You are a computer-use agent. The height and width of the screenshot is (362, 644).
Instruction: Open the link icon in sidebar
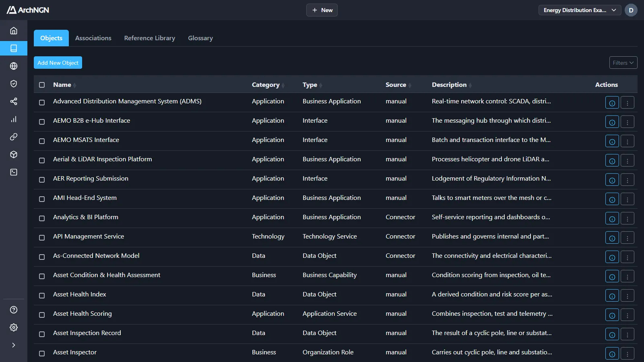click(14, 137)
